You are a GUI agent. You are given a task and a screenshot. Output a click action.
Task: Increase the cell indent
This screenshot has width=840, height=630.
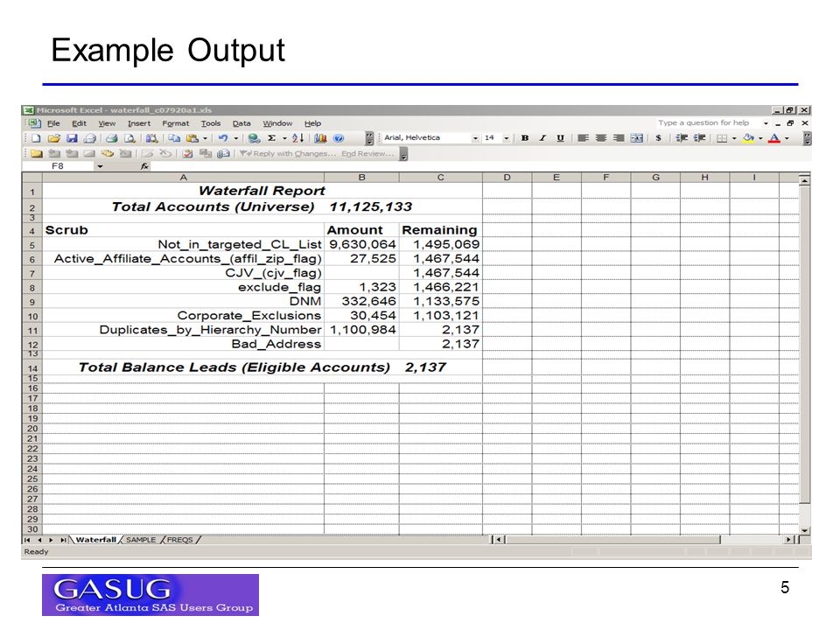[699, 138]
